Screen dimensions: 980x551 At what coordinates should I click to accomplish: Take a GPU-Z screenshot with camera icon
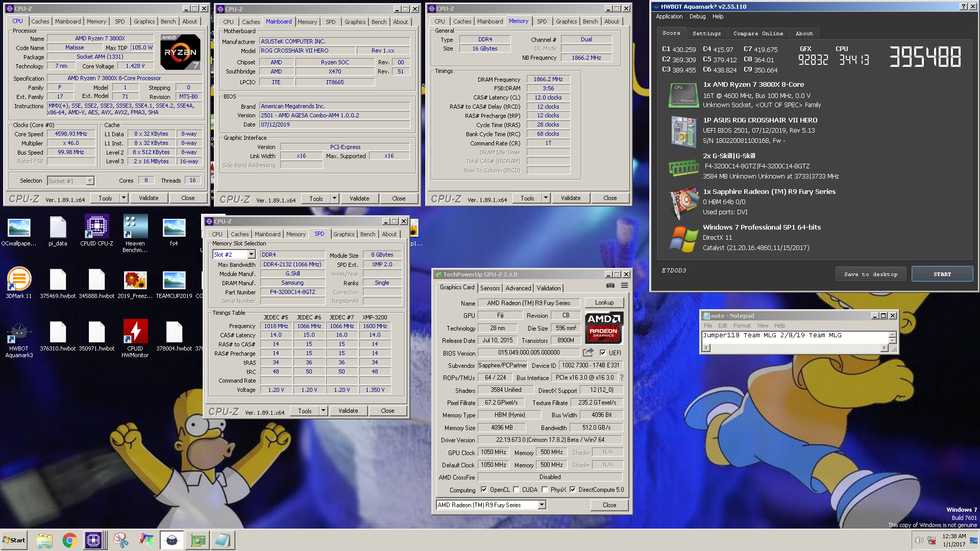(610, 285)
